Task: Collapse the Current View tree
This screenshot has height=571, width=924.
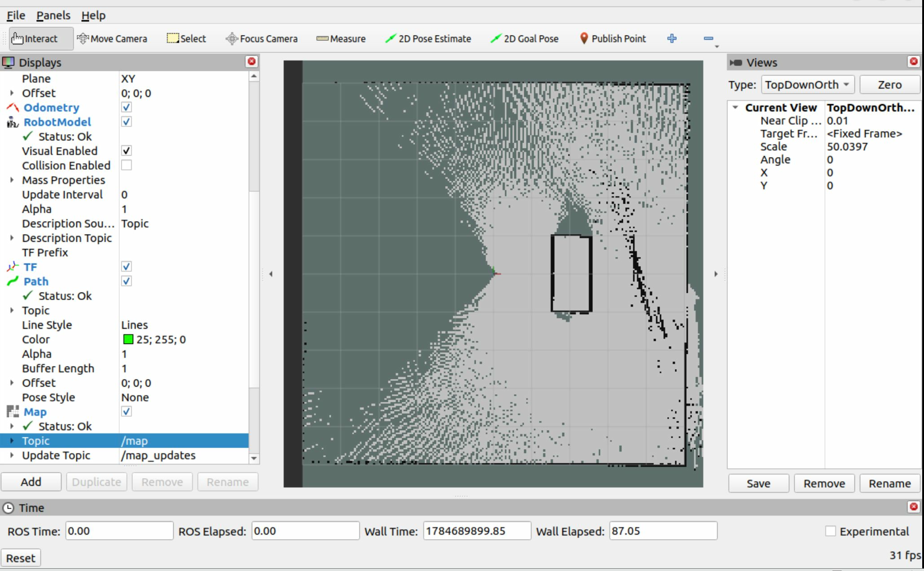Action: point(735,108)
